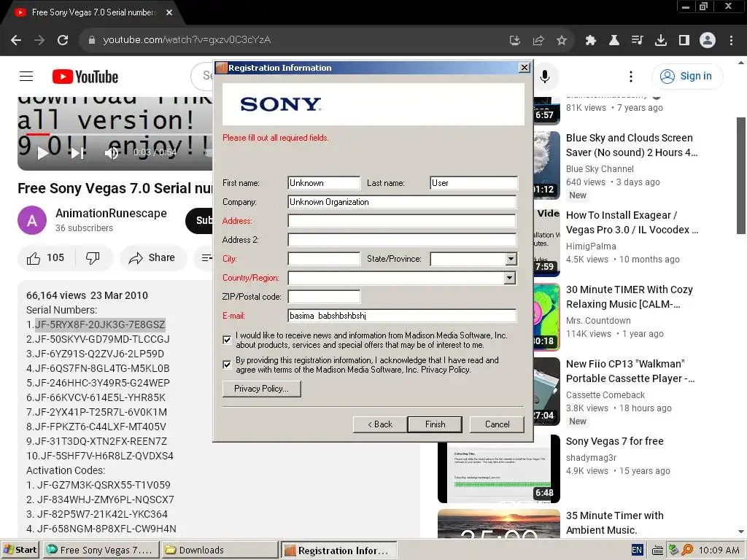
Task: Click install app icon in address bar
Action: click(x=514, y=41)
